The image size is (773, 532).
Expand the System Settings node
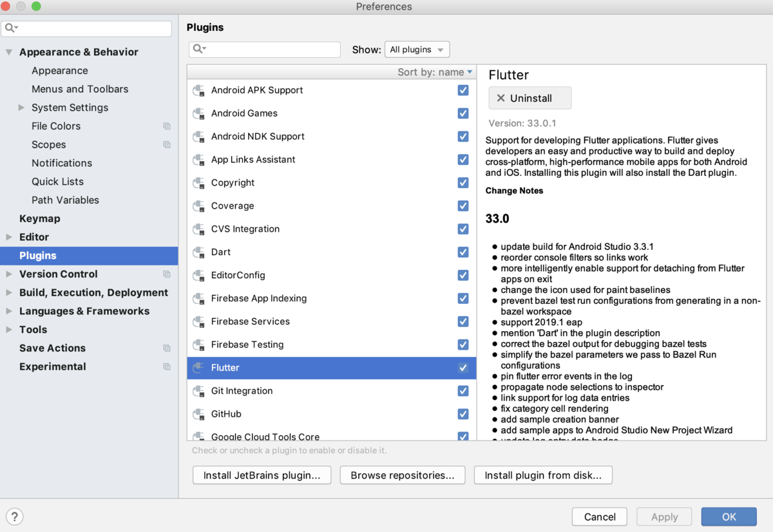click(21, 108)
